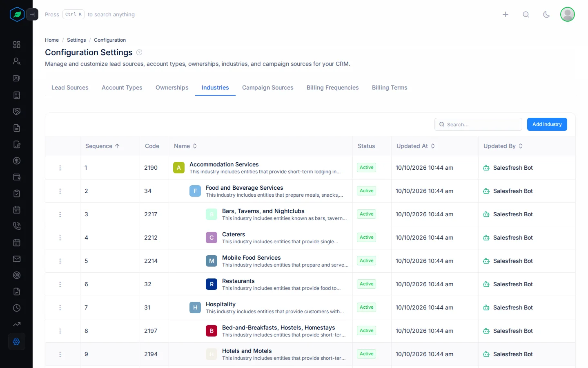Go to the Settings breadcrumb link
The image size is (588, 368).
coord(76,40)
